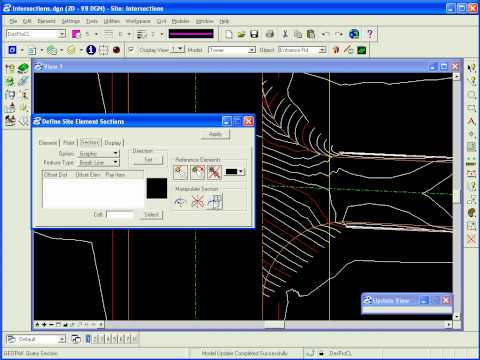Click the Copy icon in toolbar

pos(298,34)
